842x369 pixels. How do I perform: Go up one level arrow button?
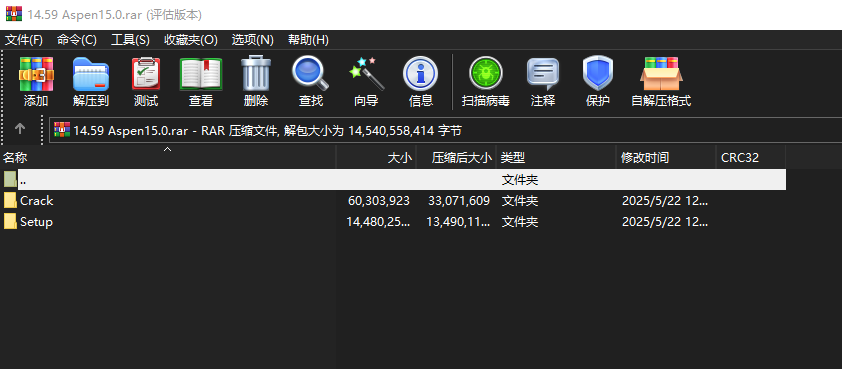[x=20, y=129]
